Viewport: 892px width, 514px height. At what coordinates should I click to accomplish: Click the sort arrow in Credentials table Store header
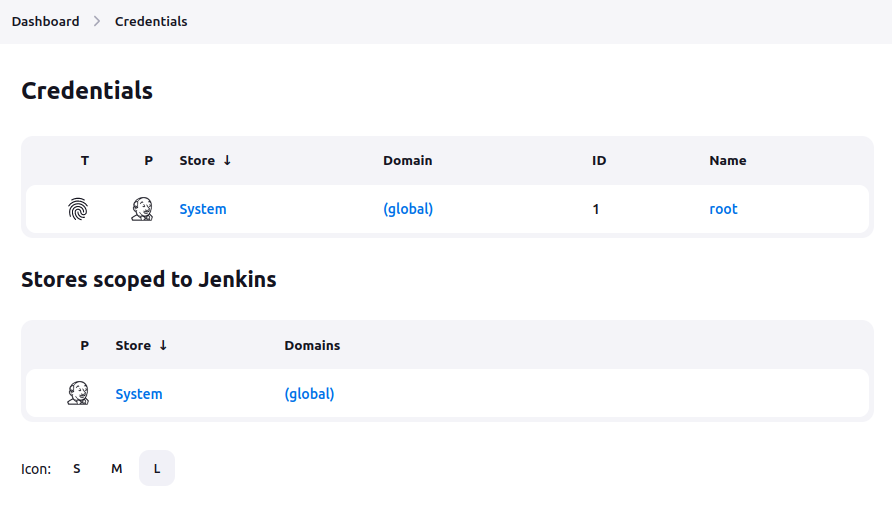tap(227, 160)
